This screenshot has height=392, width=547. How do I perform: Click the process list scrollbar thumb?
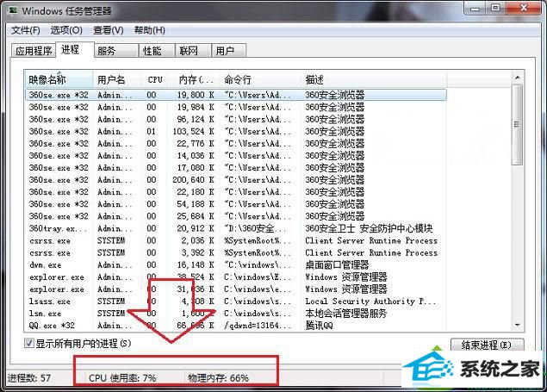(x=517, y=125)
